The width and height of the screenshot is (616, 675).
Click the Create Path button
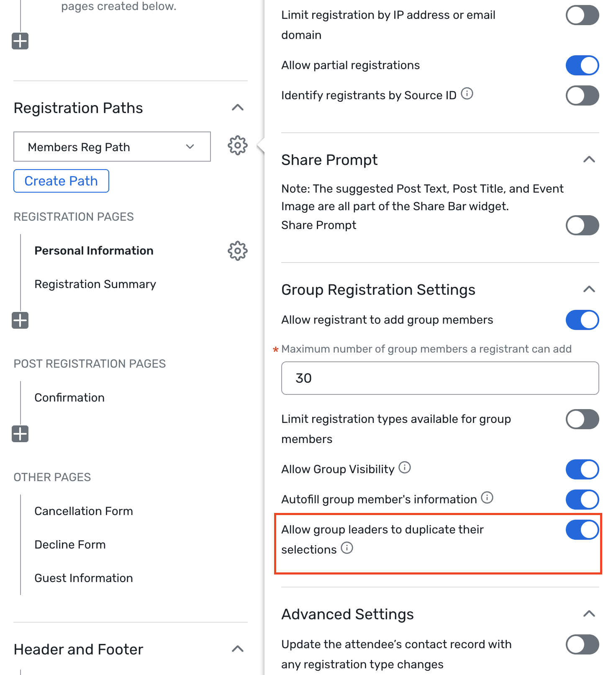coord(61,181)
